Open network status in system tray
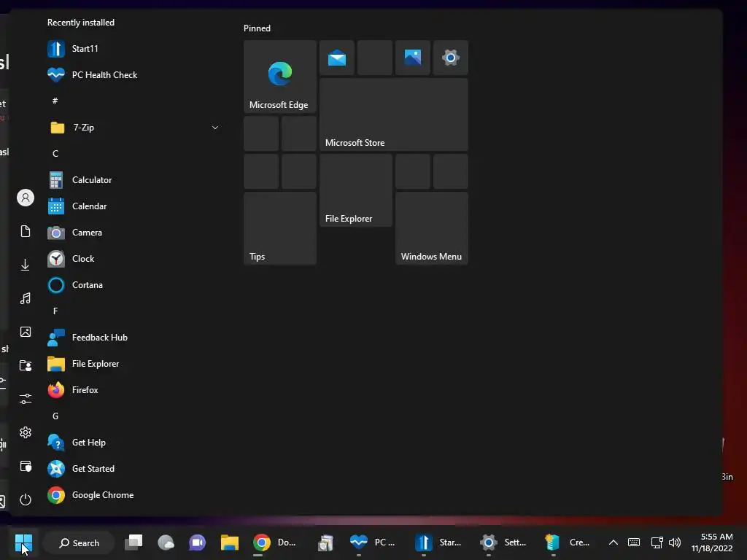Viewport: 747px width, 560px height. coord(657,542)
